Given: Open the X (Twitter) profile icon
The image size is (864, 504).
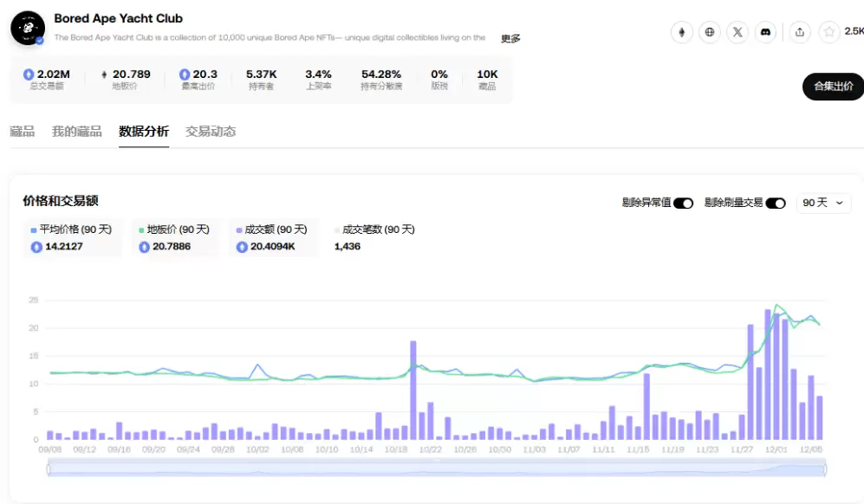Looking at the screenshot, I should pyautogui.click(x=737, y=32).
